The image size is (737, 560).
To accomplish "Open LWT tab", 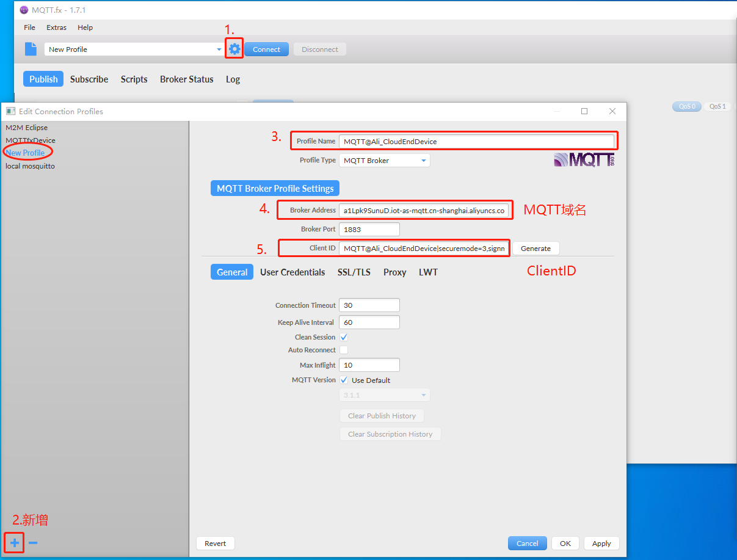I will [x=428, y=272].
